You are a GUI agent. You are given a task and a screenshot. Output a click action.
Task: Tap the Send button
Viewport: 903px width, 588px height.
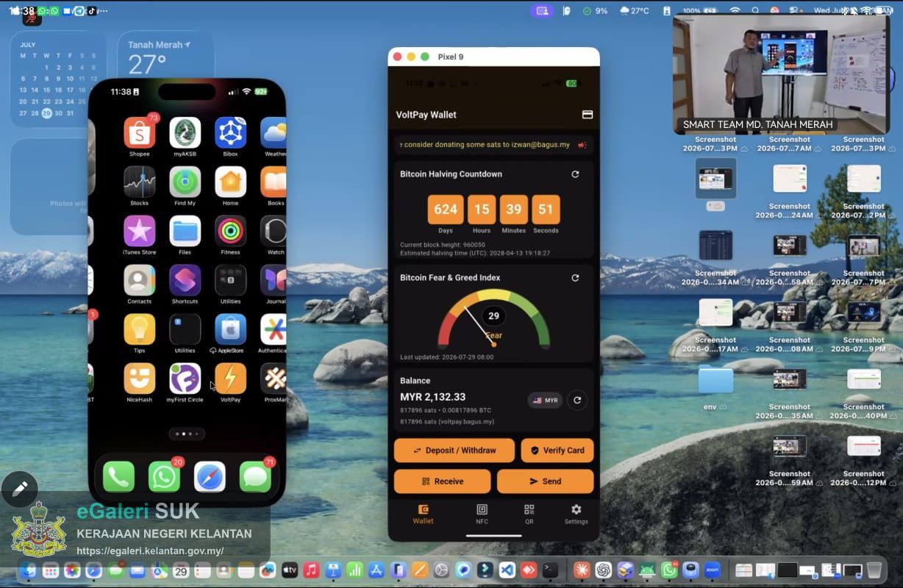[545, 481]
